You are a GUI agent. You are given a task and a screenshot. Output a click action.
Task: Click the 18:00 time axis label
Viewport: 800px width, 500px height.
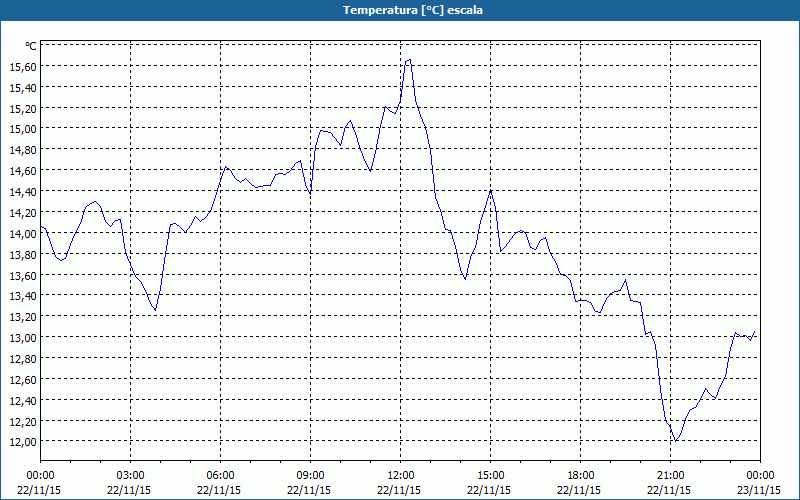[x=581, y=476]
